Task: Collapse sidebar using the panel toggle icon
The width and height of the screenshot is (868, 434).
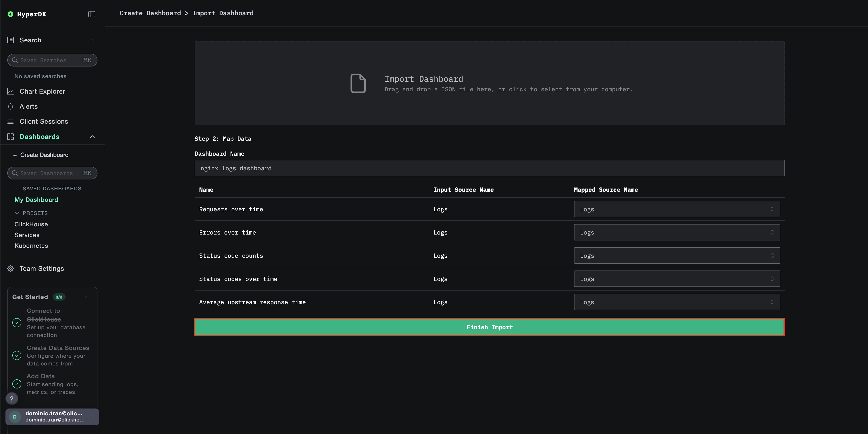Action: coord(92,14)
